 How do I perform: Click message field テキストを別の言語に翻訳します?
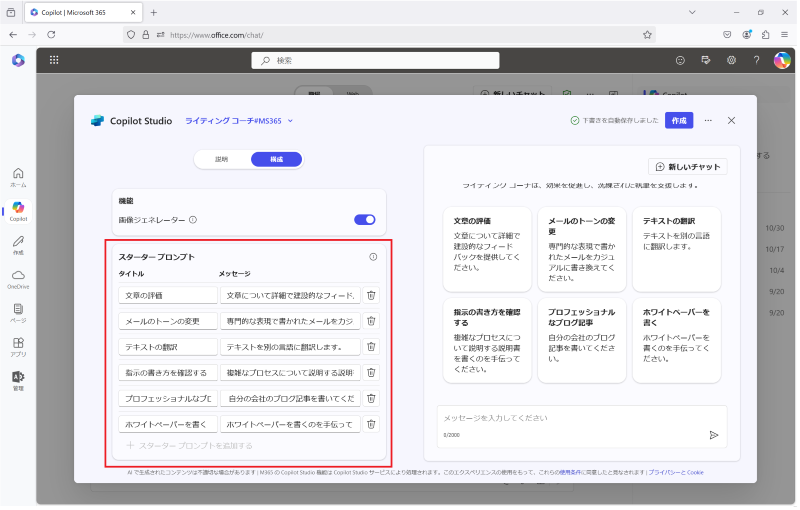click(x=290, y=347)
